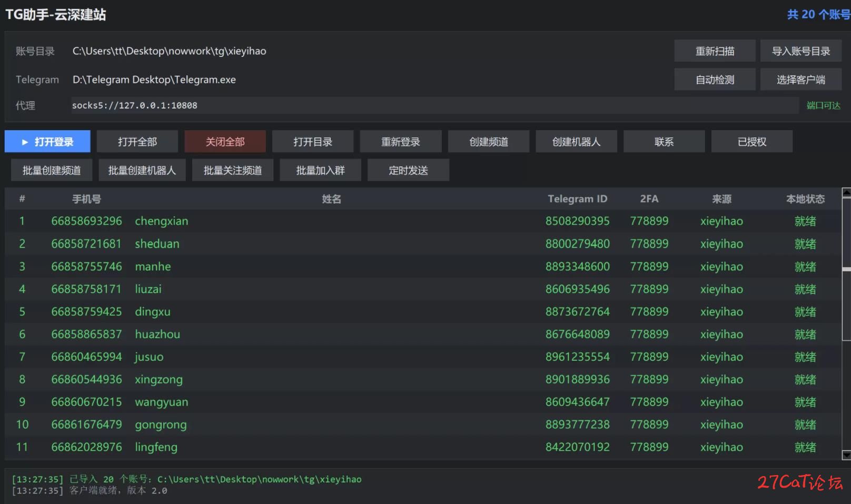Click the 2FA column header
The image size is (851, 504).
coord(649,199)
